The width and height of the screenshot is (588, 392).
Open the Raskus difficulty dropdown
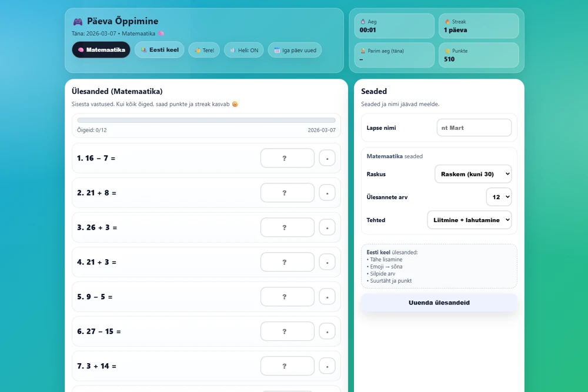tap(473, 174)
